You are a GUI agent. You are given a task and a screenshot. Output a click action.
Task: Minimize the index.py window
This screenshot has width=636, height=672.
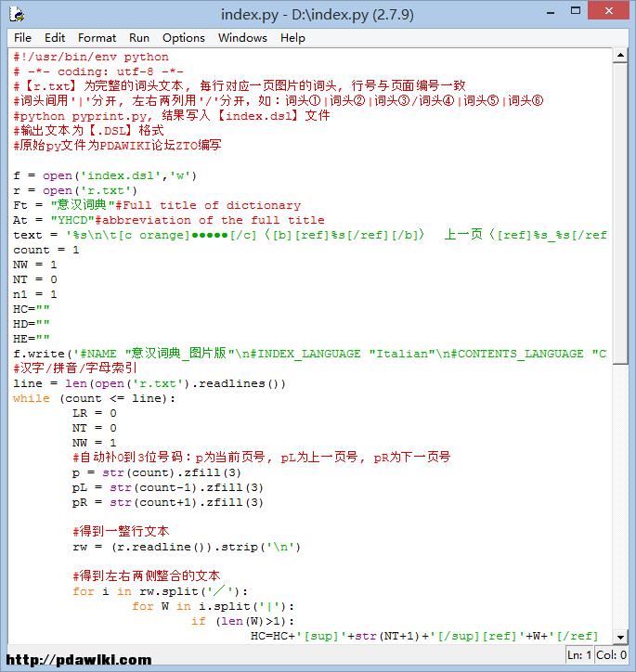551,12
